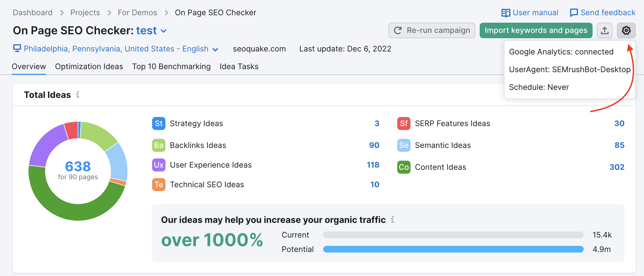Expand the 'test' campaign dropdown
Image resolution: width=644 pixels, height=276 pixels.
163,31
